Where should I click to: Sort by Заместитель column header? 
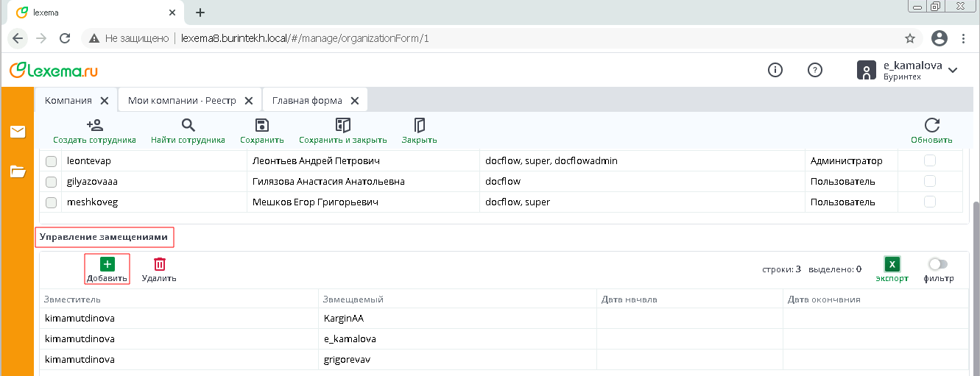pos(72,299)
